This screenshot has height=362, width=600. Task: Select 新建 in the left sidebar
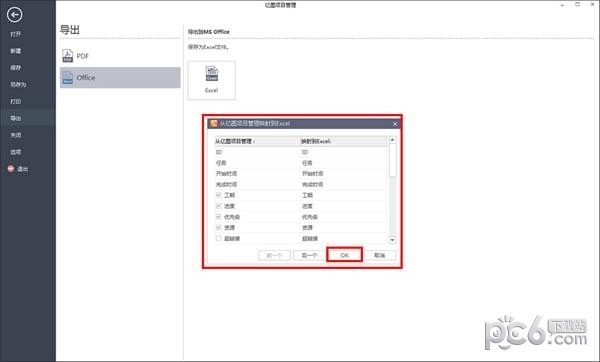pos(16,51)
